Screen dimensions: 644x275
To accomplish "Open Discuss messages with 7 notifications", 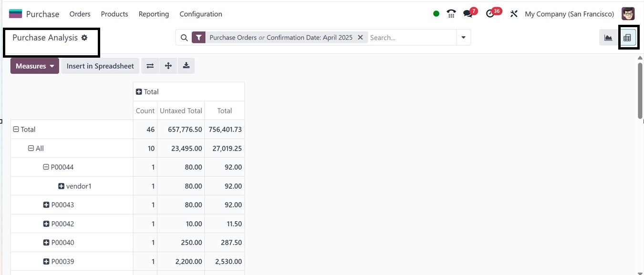I will (468, 13).
